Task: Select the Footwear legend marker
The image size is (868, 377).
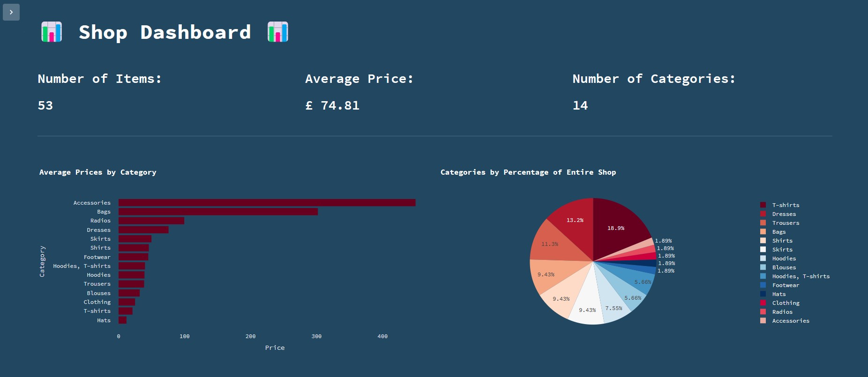Action: 764,285
